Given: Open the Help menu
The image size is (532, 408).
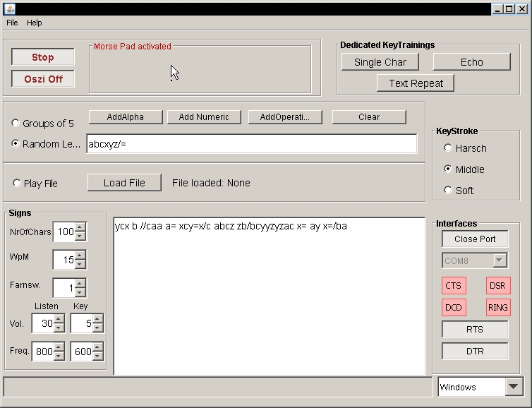Looking at the screenshot, I should [35, 23].
